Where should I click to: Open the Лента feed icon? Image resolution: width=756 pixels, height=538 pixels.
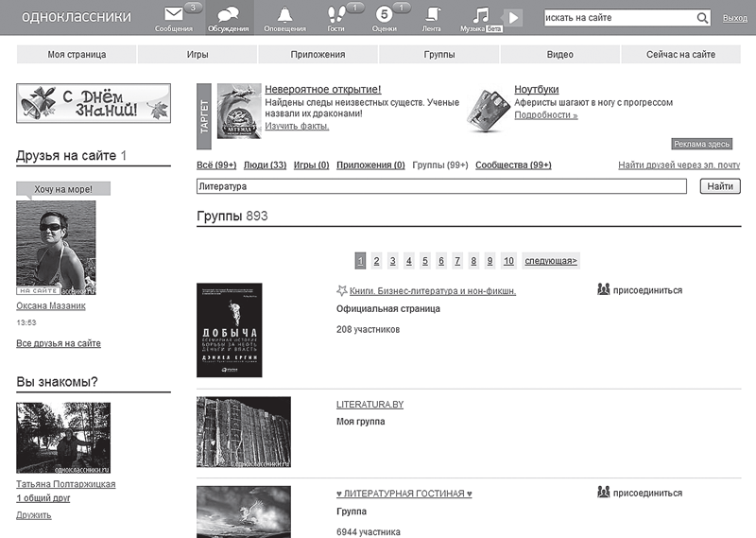coord(433,14)
